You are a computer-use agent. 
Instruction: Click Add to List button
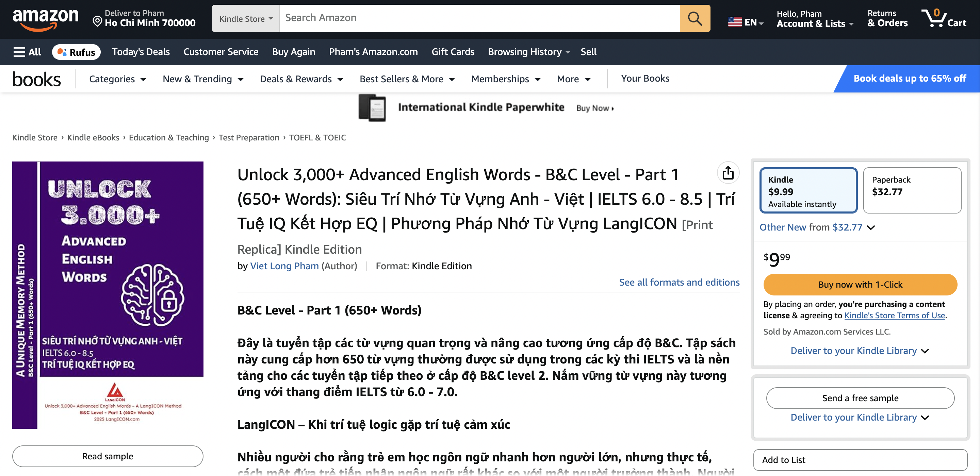pyautogui.click(x=860, y=460)
